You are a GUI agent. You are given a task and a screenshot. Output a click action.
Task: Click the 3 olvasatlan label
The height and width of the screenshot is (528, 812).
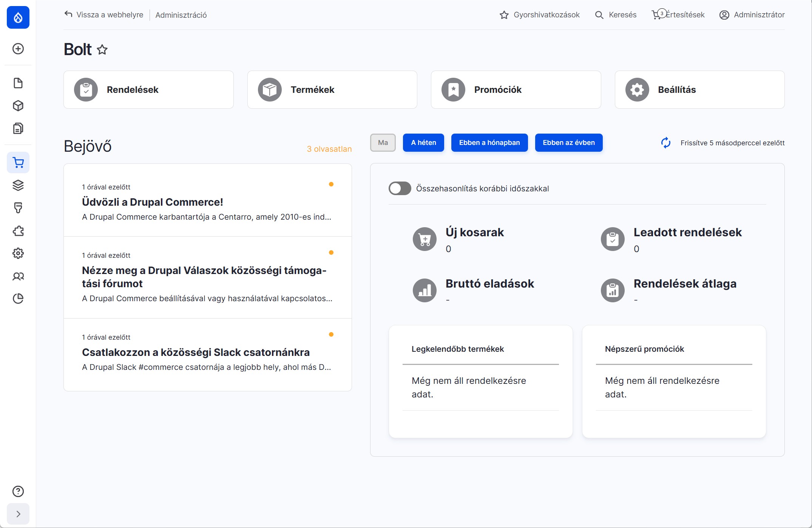329,149
